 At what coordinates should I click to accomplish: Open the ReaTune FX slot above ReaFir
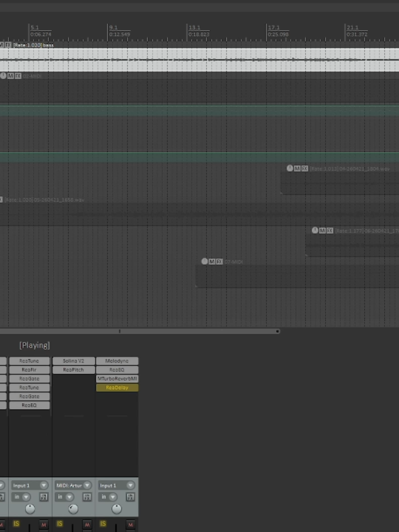pos(30,361)
